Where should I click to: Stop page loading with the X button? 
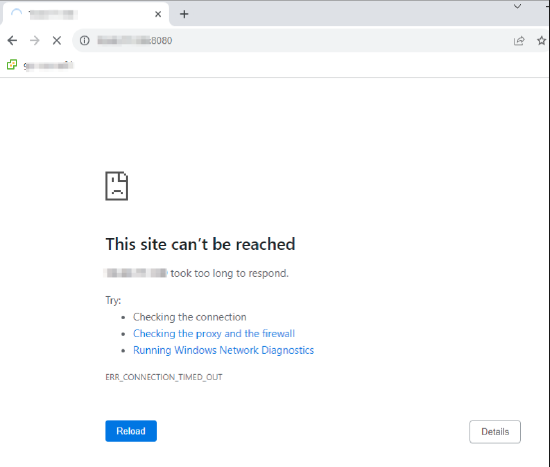[57, 41]
